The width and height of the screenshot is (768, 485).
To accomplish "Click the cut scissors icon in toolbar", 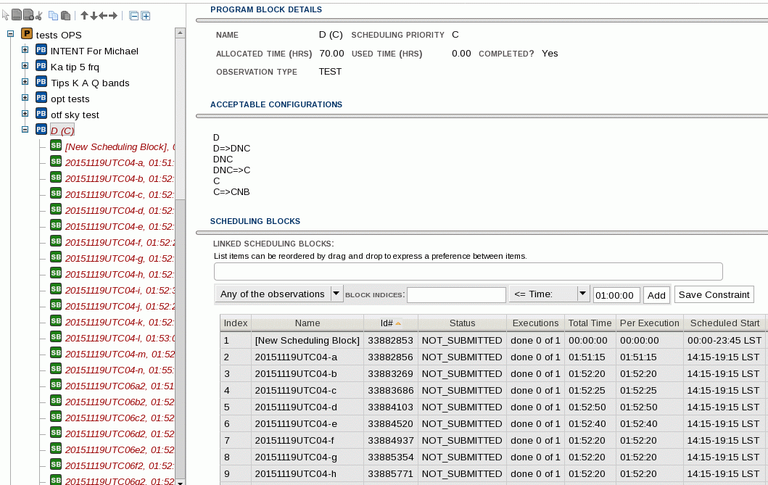I will pyautogui.click(x=39, y=16).
